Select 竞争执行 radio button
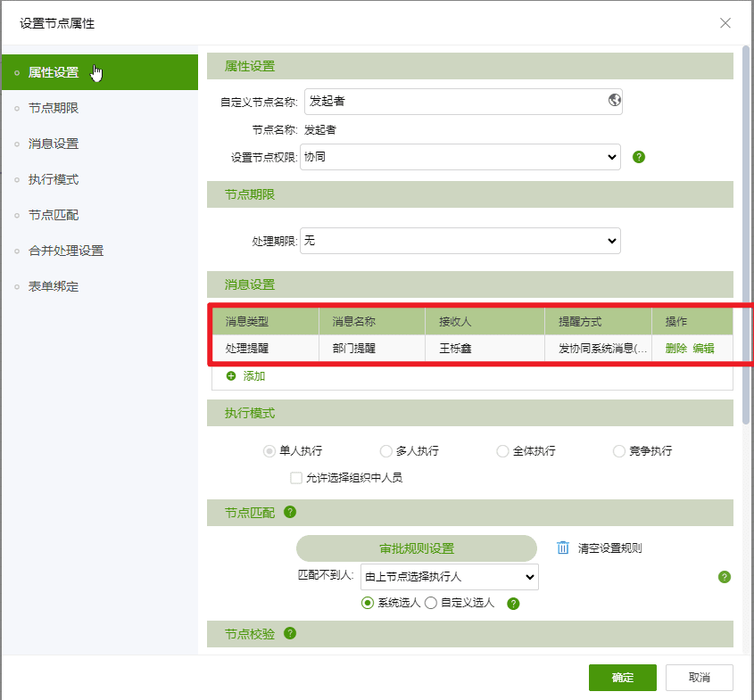This screenshot has width=754, height=700. click(x=619, y=451)
